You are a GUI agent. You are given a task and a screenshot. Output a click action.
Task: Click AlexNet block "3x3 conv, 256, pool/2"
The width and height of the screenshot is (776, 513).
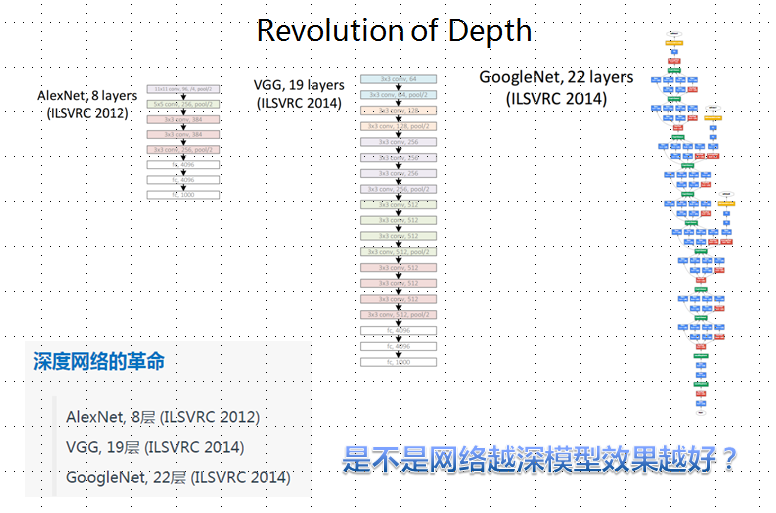coord(183,149)
